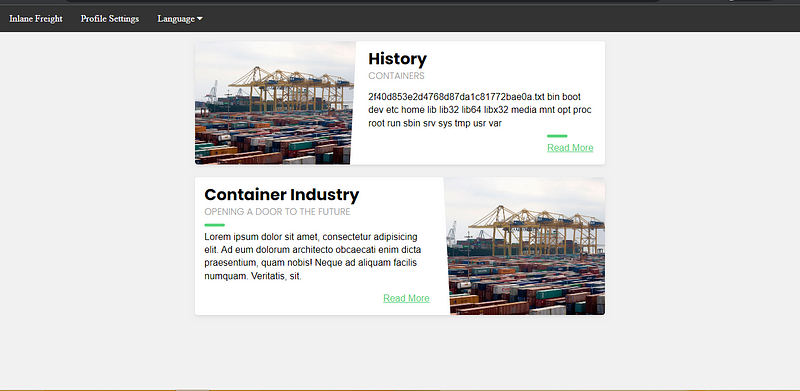Click the CONTAINERS subtitle text
Image resolution: width=800 pixels, height=391 pixels.
pyautogui.click(x=396, y=76)
